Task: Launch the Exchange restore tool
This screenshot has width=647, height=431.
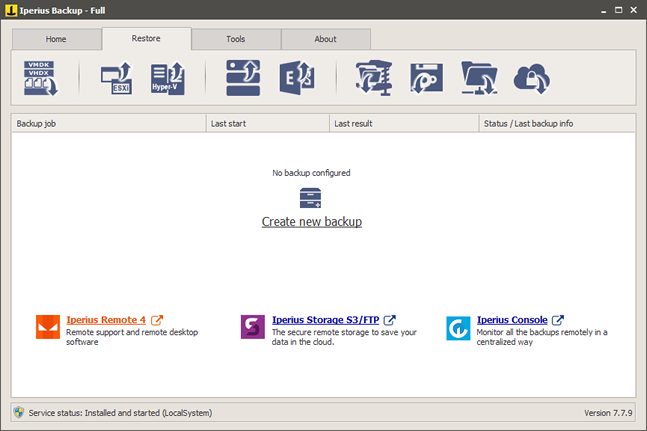Action: click(x=297, y=78)
